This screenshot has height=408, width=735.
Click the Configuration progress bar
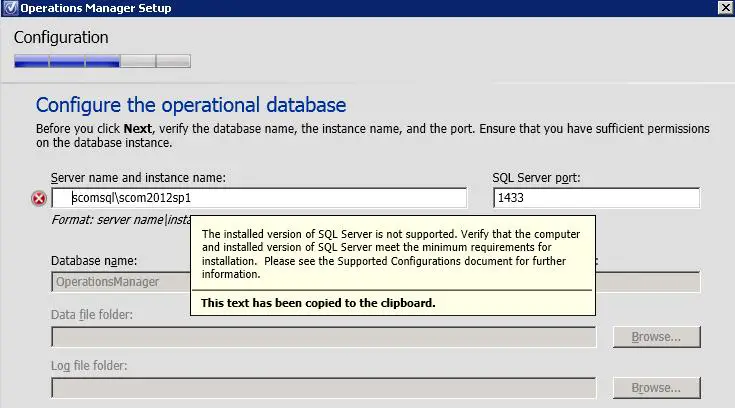(102, 61)
